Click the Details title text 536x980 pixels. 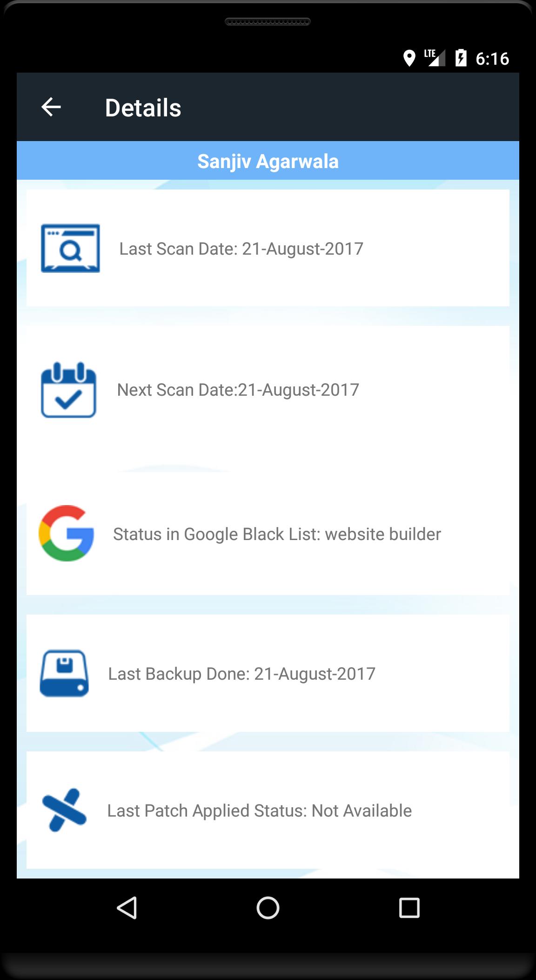click(143, 108)
